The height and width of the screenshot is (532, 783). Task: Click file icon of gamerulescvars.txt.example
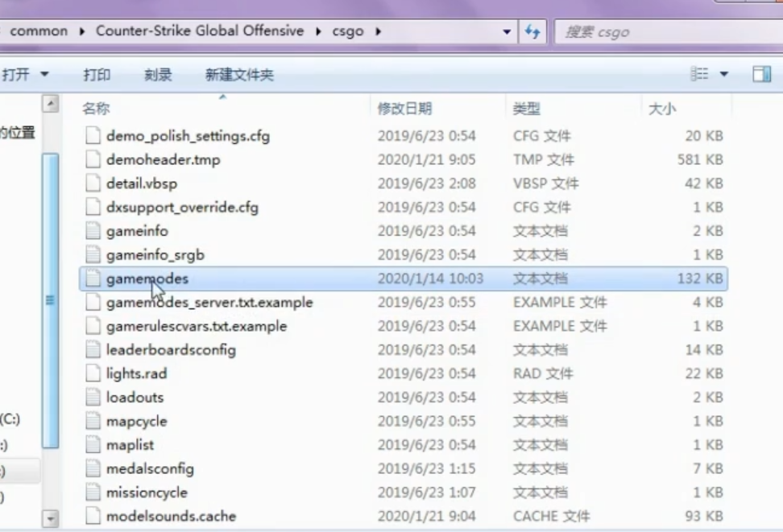click(93, 326)
